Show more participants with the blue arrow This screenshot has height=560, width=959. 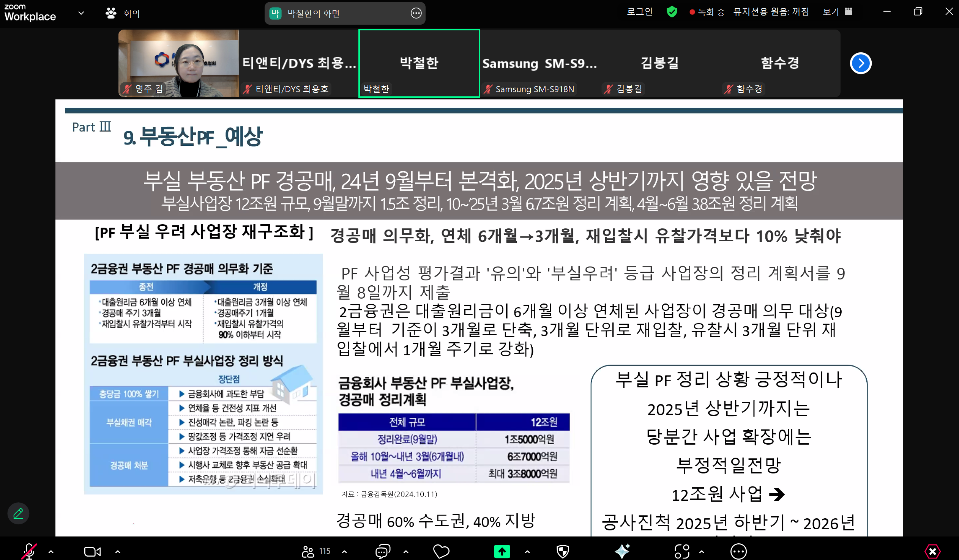point(861,63)
